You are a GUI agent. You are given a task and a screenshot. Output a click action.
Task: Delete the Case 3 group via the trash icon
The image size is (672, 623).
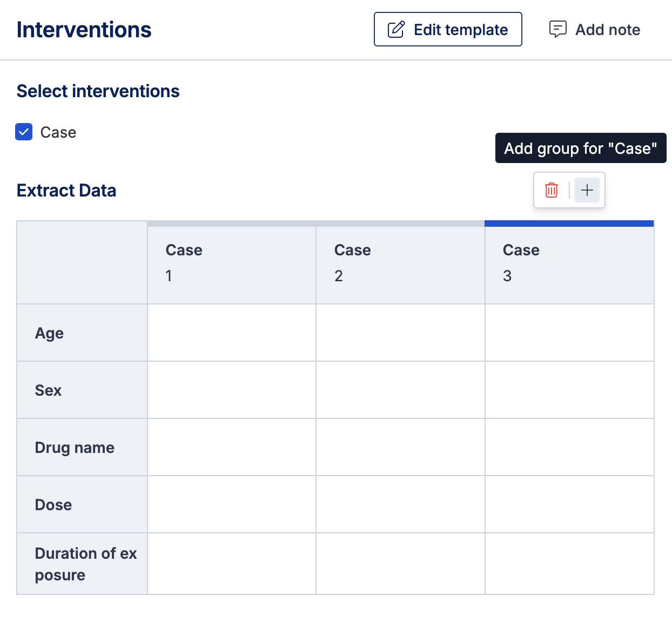point(551,190)
